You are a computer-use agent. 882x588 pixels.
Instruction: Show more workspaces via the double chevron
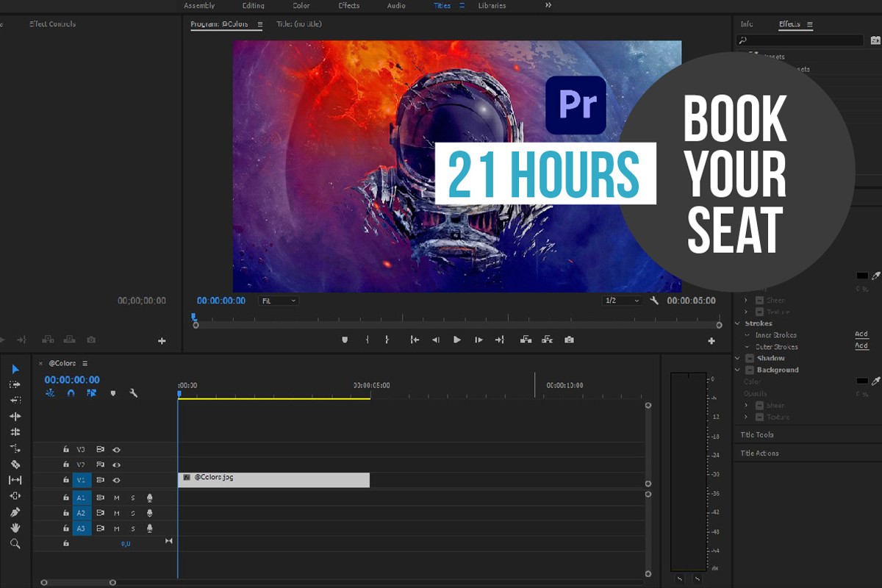[x=548, y=5]
